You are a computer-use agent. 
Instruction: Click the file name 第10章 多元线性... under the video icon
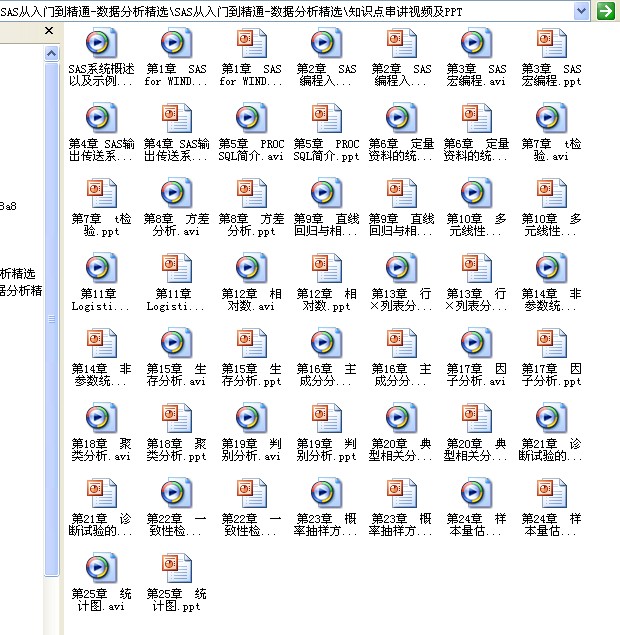point(476,225)
